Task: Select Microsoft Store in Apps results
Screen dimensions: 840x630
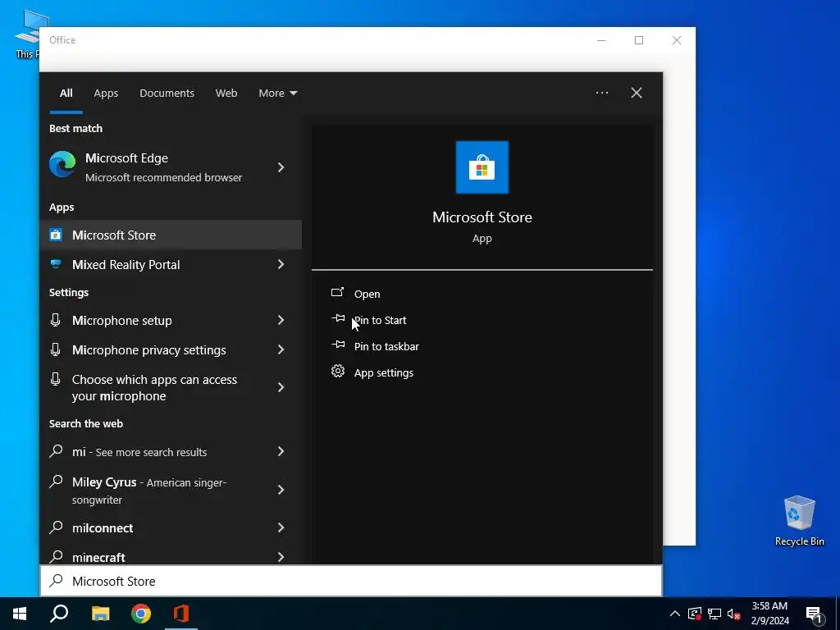Action: [x=171, y=235]
